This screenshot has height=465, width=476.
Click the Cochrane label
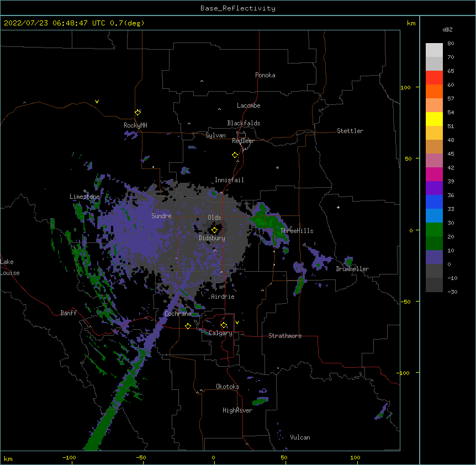pos(178,314)
